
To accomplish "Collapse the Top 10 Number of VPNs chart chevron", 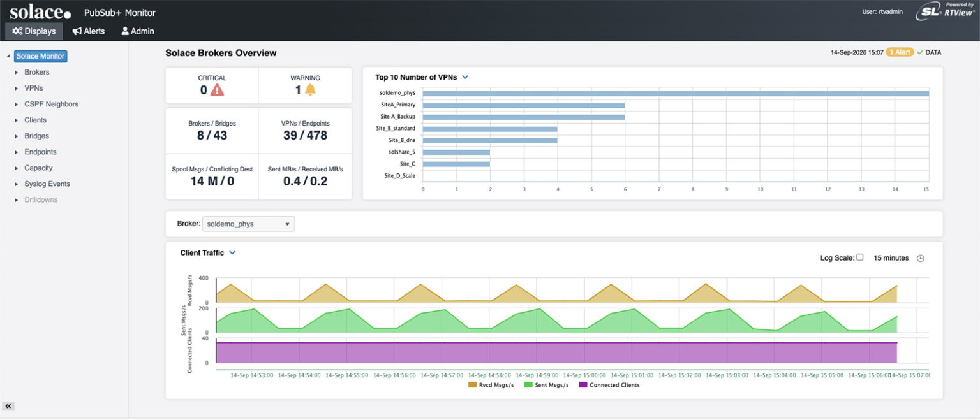I will pos(464,76).
